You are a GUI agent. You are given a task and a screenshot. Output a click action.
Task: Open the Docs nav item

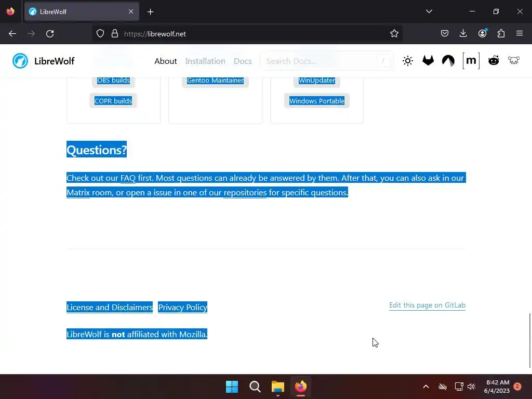coord(243,61)
